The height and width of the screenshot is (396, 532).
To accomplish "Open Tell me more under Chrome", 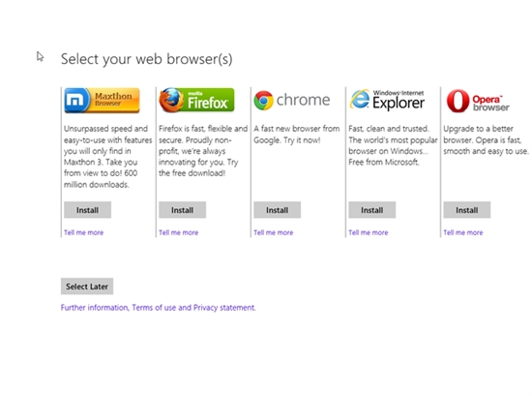I will click(274, 232).
